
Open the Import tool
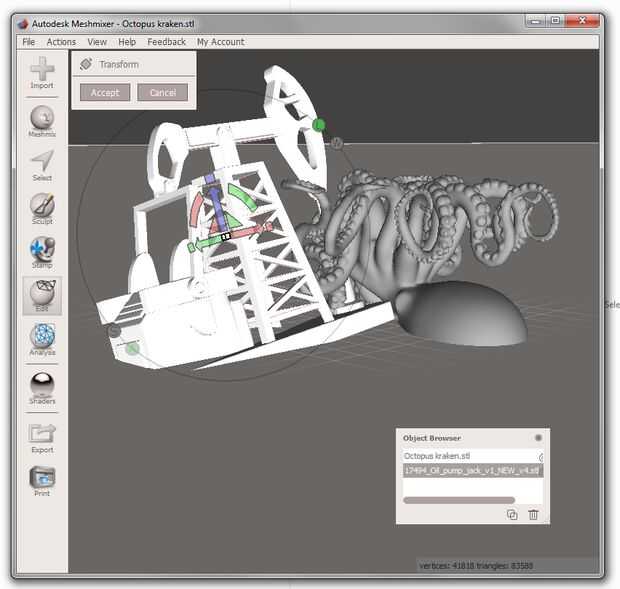tap(42, 73)
